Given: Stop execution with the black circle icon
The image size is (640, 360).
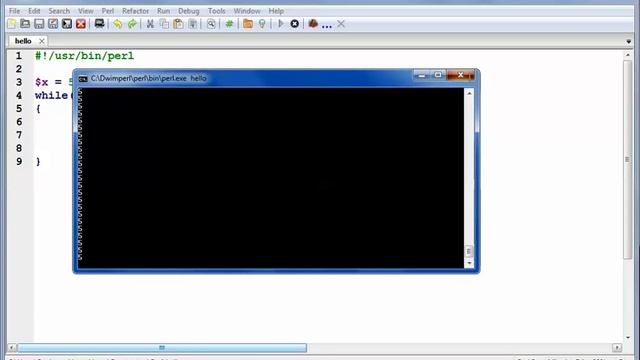Looking at the screenshot, I should click(x=294, y=24).
